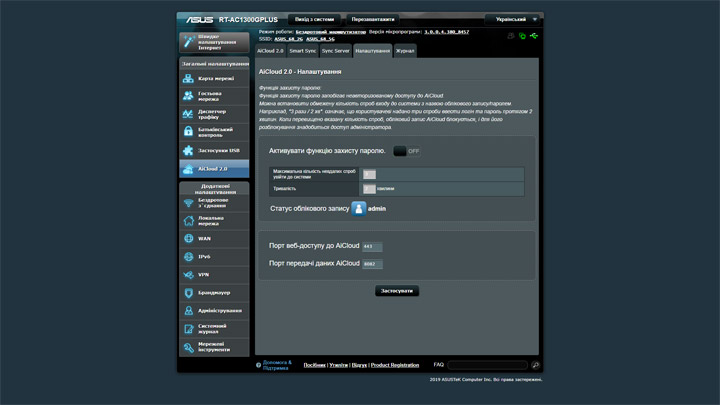
Task: Click the FAQ search input box
Action: click(x=487, y=365)
